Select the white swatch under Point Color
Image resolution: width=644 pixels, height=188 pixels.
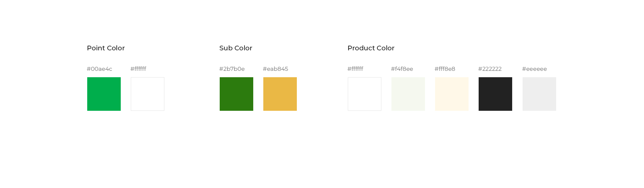[148, 94]
